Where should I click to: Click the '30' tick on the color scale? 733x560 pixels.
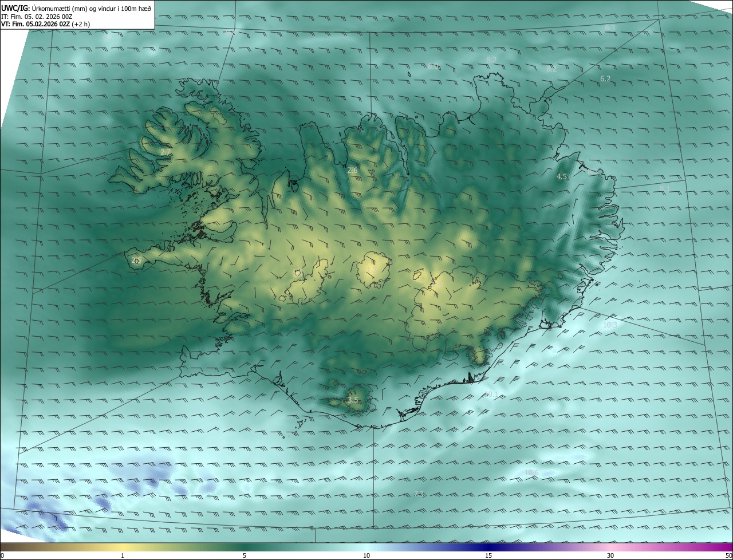click(x=610, y=556)
